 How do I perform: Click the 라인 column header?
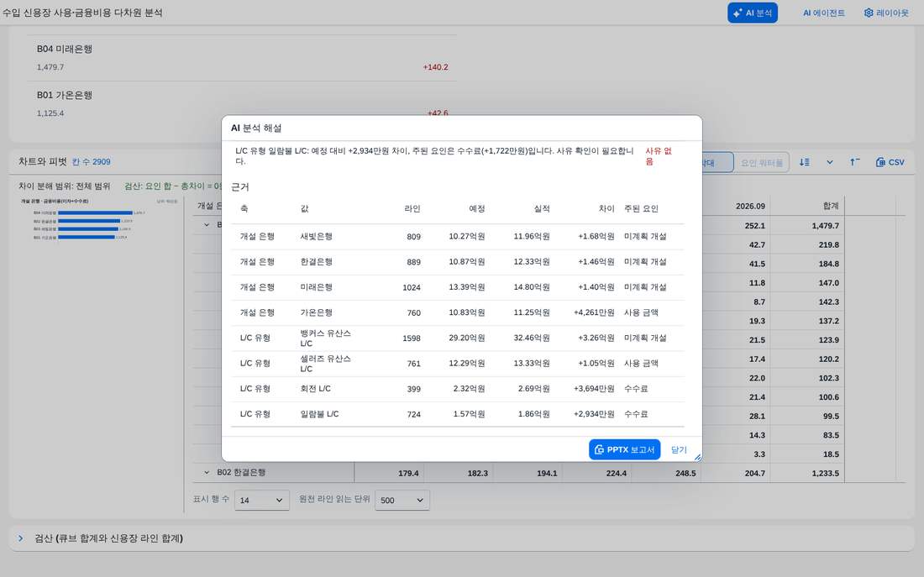click(412, 208)
